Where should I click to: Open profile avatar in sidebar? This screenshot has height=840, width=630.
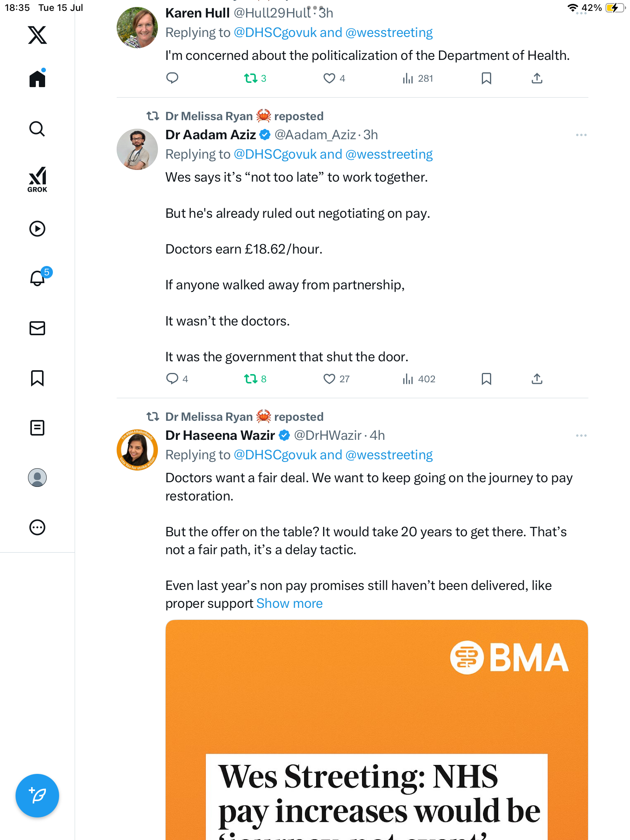point(37,478)
